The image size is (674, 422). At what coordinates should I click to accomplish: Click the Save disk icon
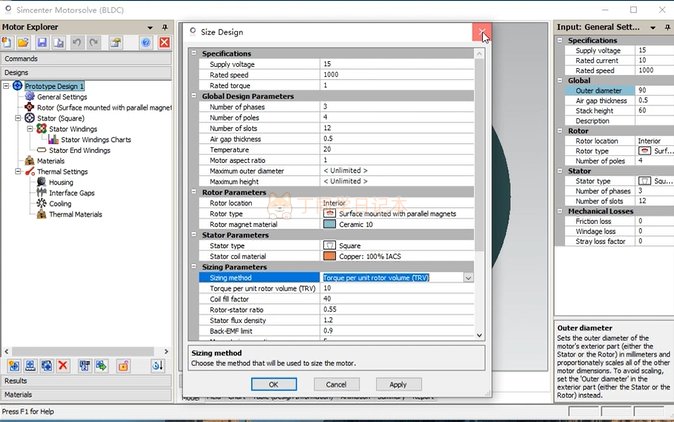42,43
